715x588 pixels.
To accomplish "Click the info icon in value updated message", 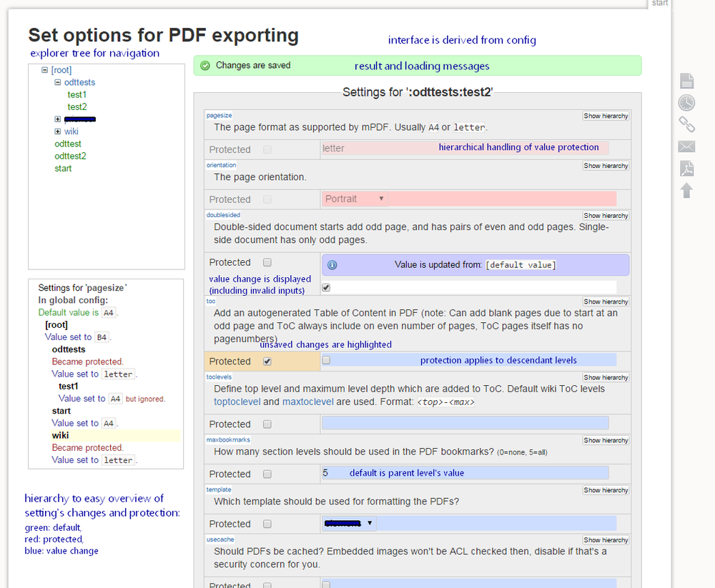I will click(x=332, y=265).
